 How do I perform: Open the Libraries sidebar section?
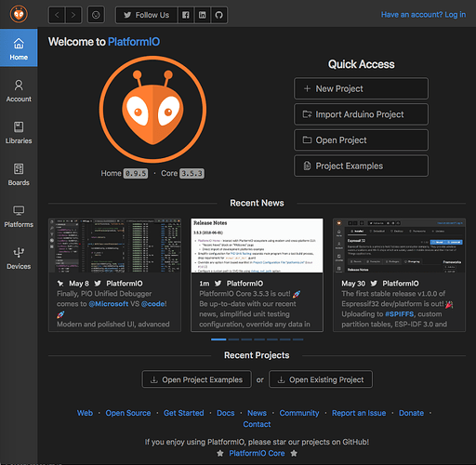click(19, 133)
